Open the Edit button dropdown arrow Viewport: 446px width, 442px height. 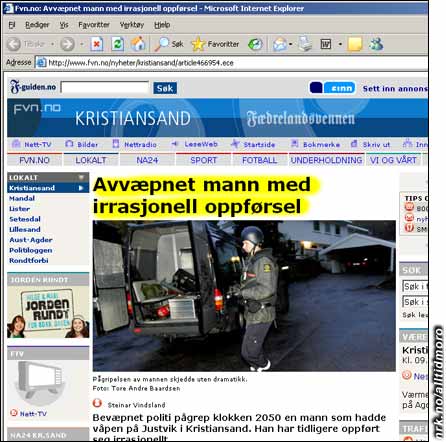tap(340, 44)
